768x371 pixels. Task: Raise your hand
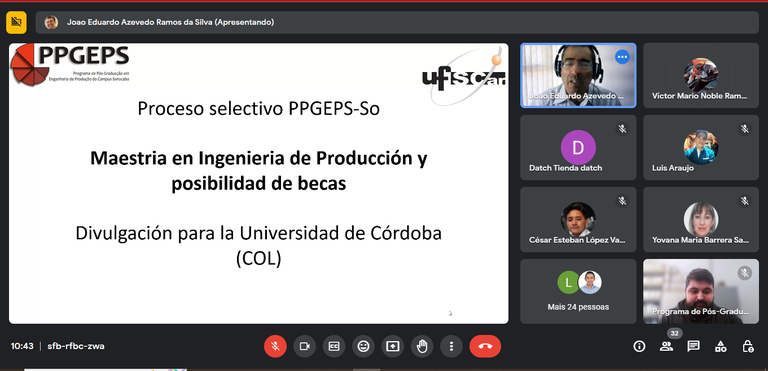pos(422,346)
